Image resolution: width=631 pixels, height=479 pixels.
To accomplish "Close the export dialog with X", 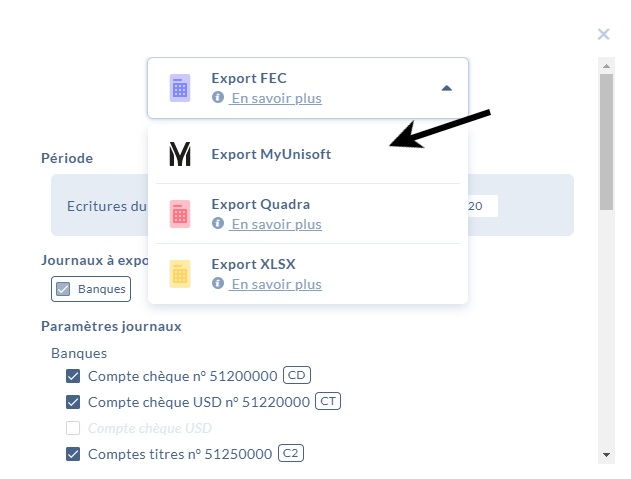I will coord(603,34).
